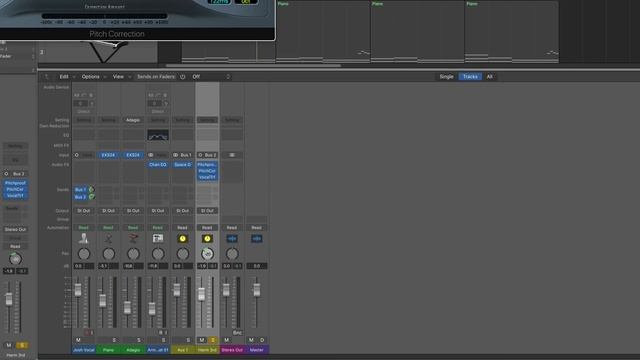Toggle the Sends on Faders power icon

pyautogui.click(x=182, y=77)
